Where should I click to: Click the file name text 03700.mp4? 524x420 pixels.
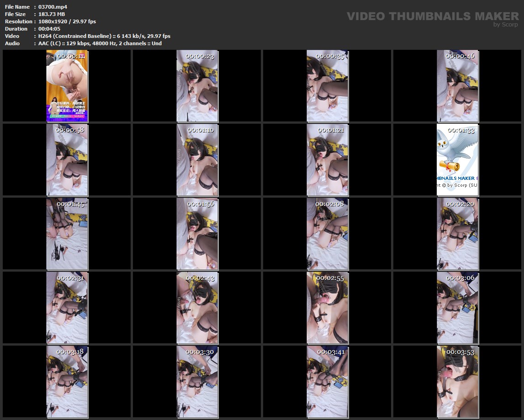click(x=53, y=7)
